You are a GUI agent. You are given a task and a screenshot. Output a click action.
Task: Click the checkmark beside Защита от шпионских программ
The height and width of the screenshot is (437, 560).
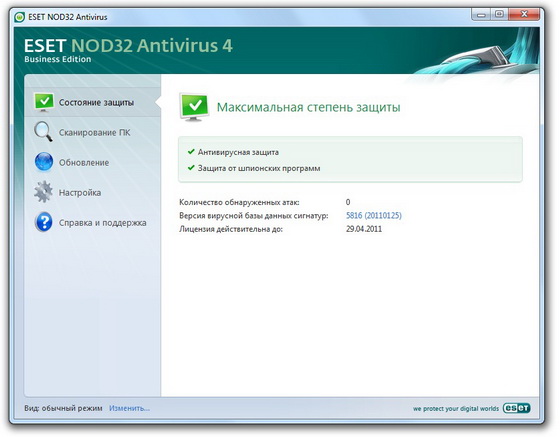tap(191, 167)
